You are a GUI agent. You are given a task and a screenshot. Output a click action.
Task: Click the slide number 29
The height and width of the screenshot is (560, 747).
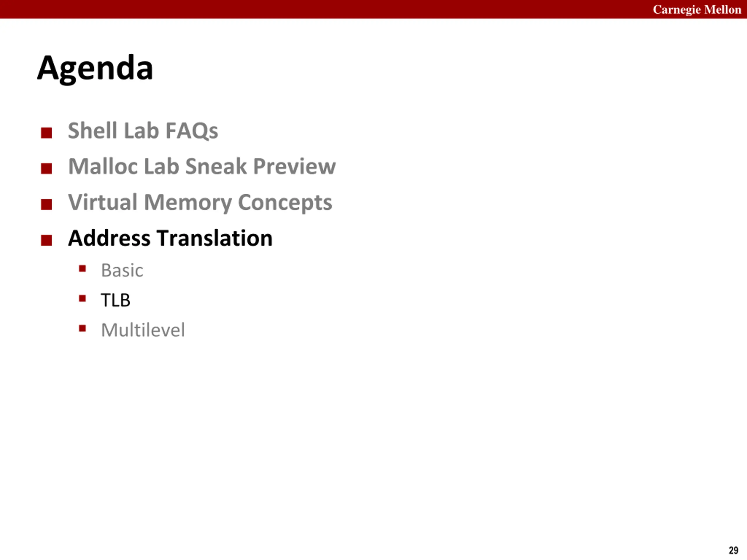(x=733, y=550)
